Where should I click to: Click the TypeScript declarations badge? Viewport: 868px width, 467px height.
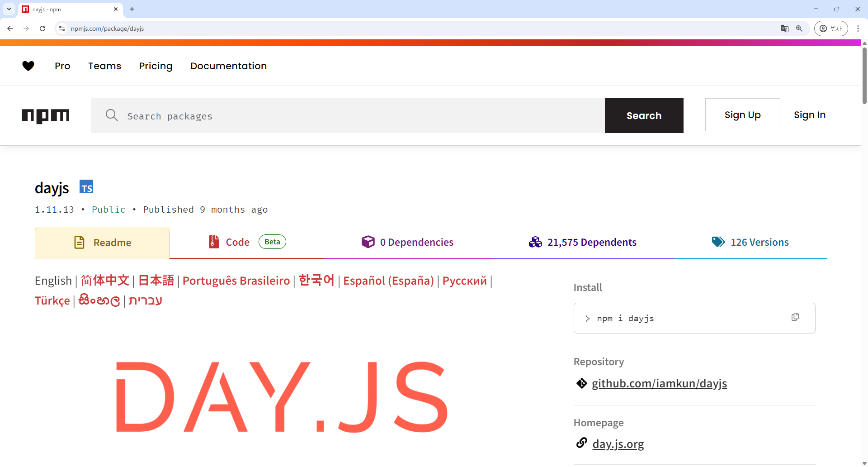86,187
